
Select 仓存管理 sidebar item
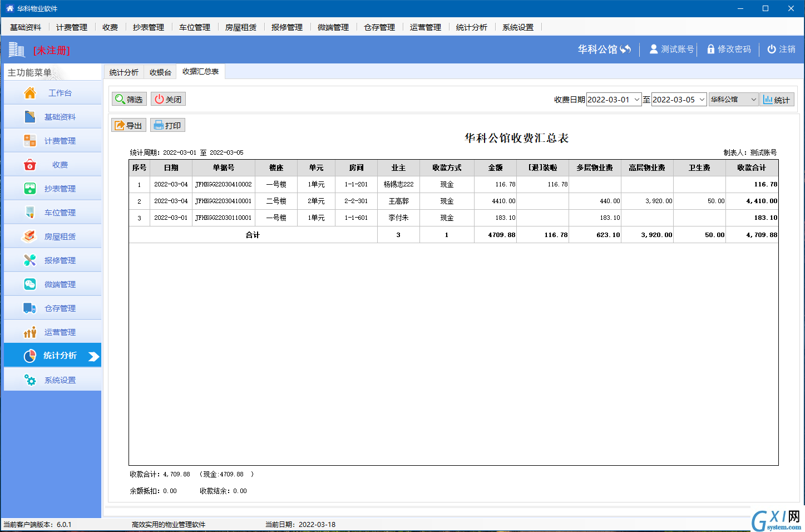pyautogui.click(x=52, y=308)
